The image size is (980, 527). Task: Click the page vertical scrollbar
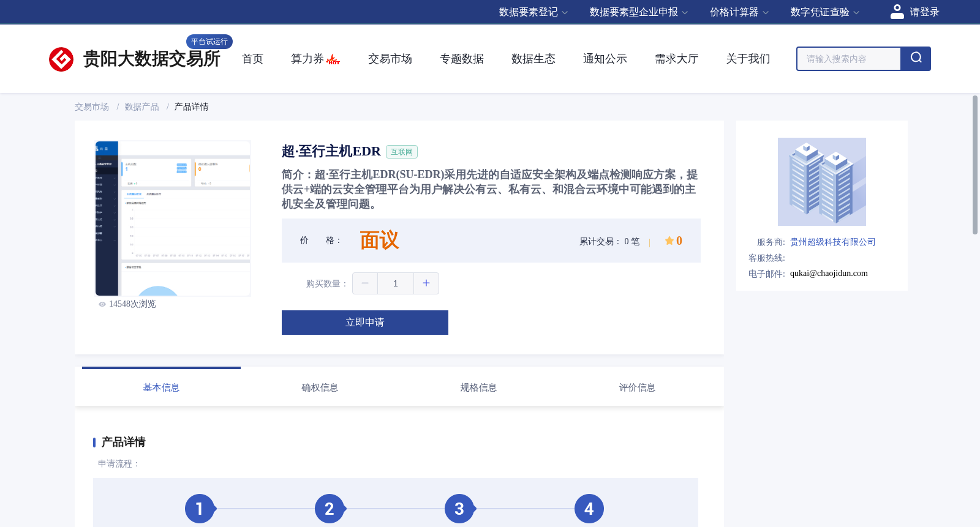tap(975, 165)
